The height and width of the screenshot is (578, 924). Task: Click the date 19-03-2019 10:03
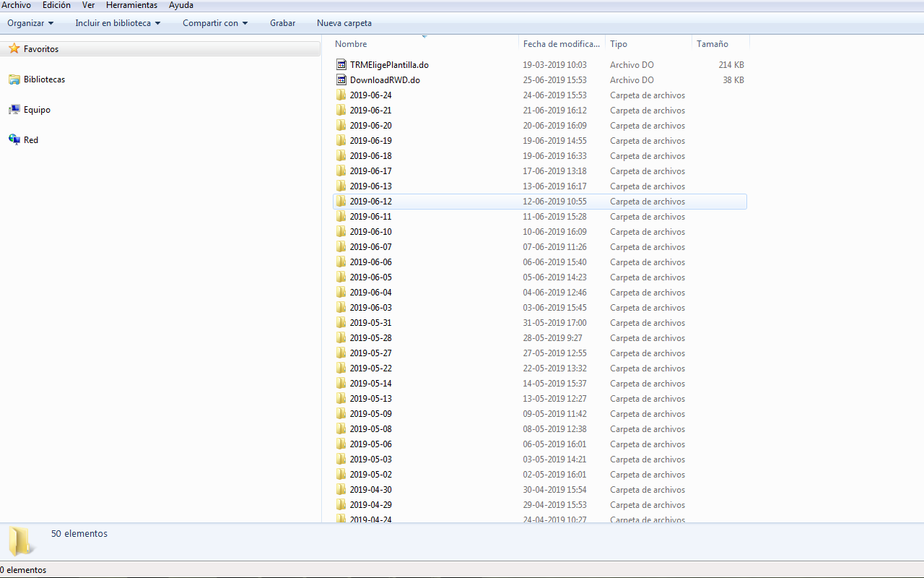pyautogui.click(x=555, y=65)
